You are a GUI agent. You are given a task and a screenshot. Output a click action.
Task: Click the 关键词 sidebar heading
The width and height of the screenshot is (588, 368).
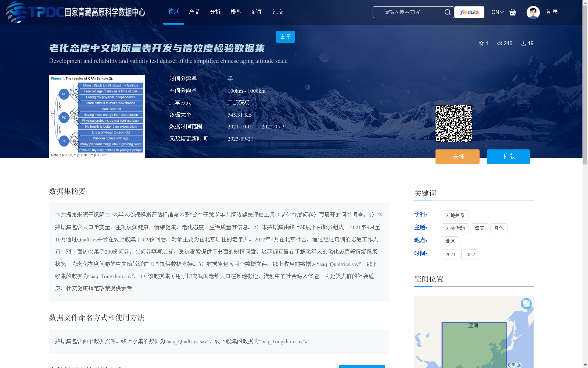pos(425,193)
